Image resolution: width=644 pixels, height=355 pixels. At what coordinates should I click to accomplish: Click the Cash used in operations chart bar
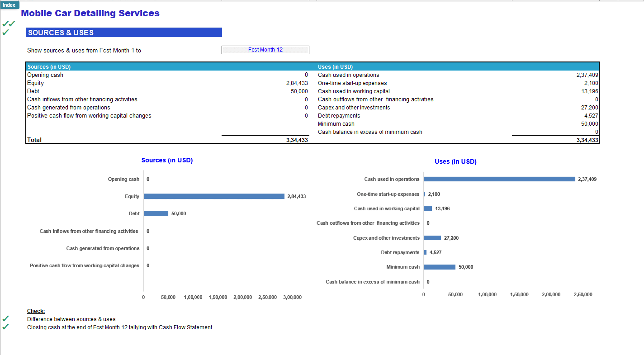pos(499,179)
